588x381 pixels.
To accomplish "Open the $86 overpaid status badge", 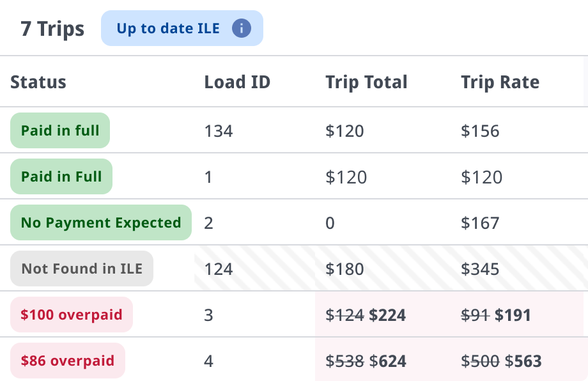I will tap(68, 361).
